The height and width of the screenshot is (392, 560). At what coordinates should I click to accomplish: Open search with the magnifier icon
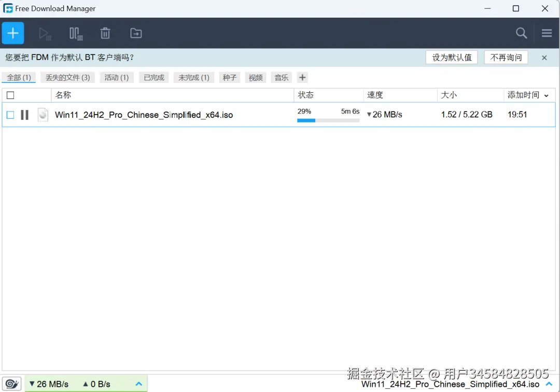pyautogui.click(x=522, y=33)
